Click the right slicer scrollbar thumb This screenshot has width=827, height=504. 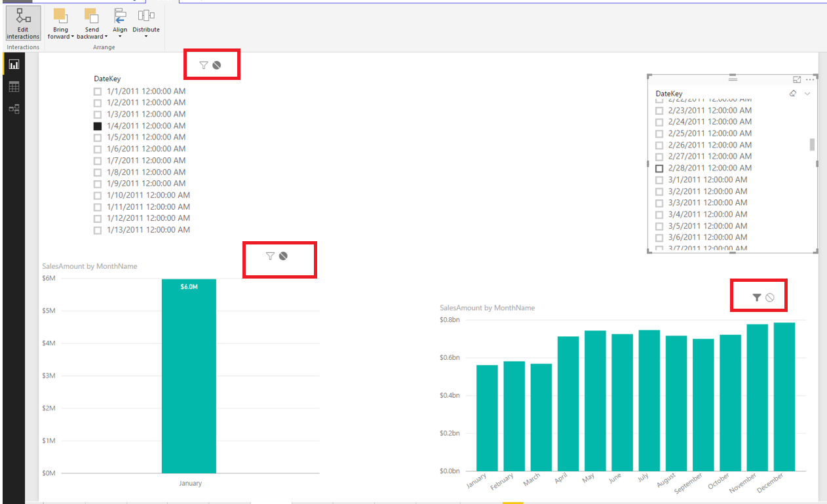coord(813,144)
